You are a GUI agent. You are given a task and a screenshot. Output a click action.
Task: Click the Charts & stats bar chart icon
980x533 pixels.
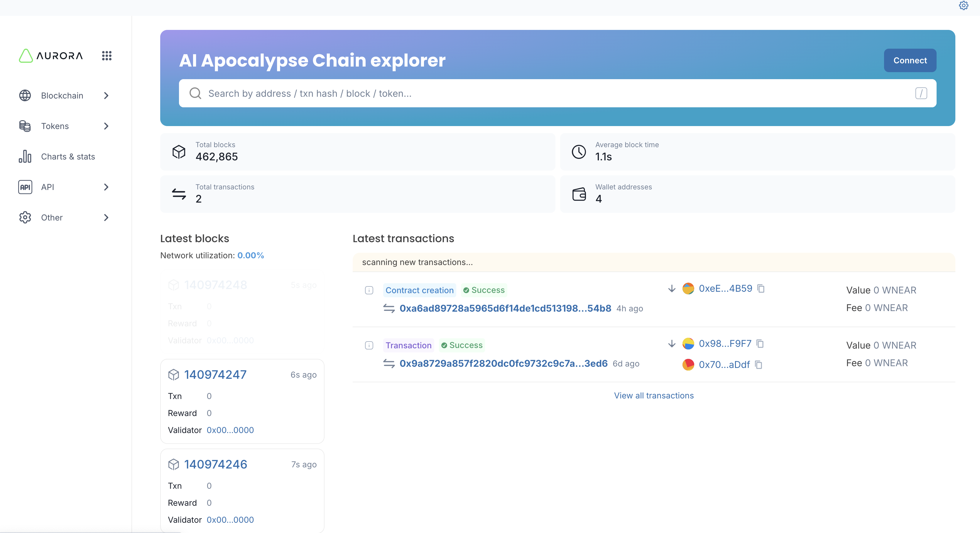25,157
